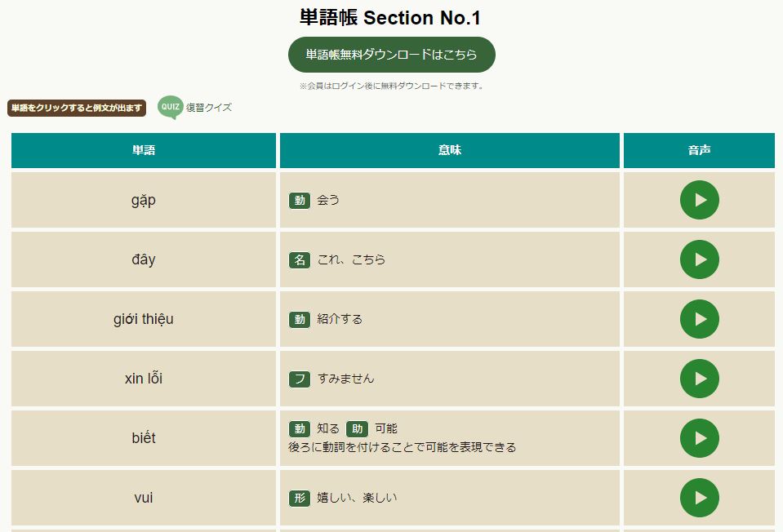This screenshot has width=783, height=532.
Task: Play audio for the word đây
Action: pos(699,259)
